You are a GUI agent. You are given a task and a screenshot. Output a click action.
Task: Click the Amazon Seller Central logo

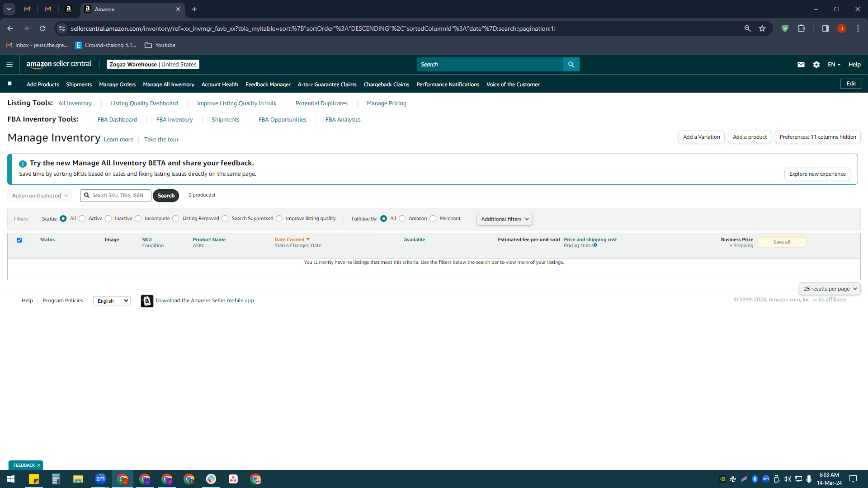pyautogui.click(x=59, y=65)
